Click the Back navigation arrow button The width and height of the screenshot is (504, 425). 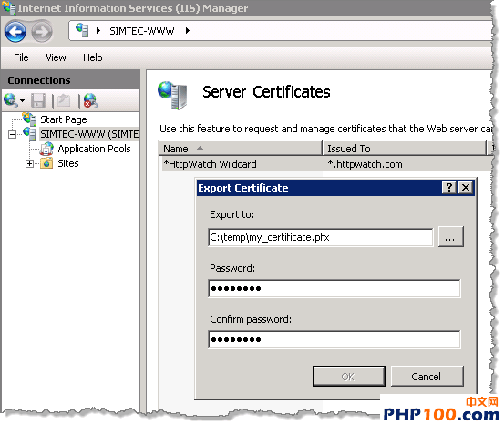[15, 32]
